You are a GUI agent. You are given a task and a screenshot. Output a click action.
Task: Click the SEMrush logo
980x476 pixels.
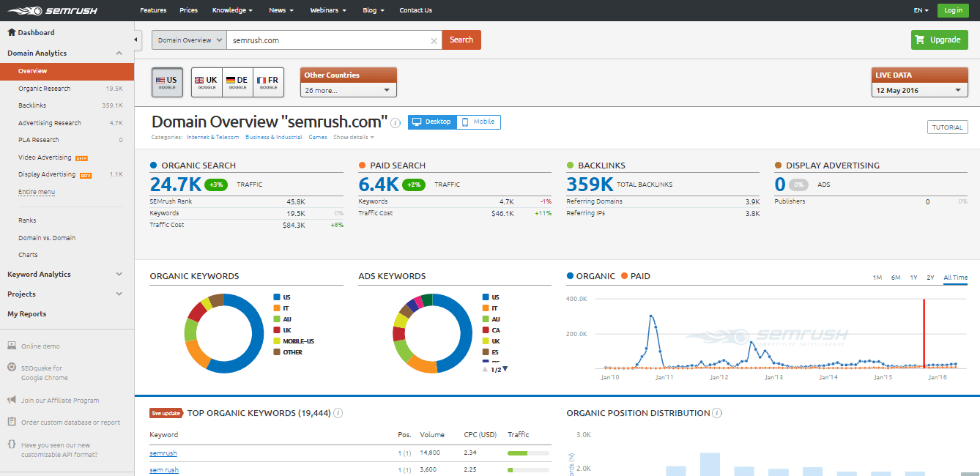(x=51, y=10)
